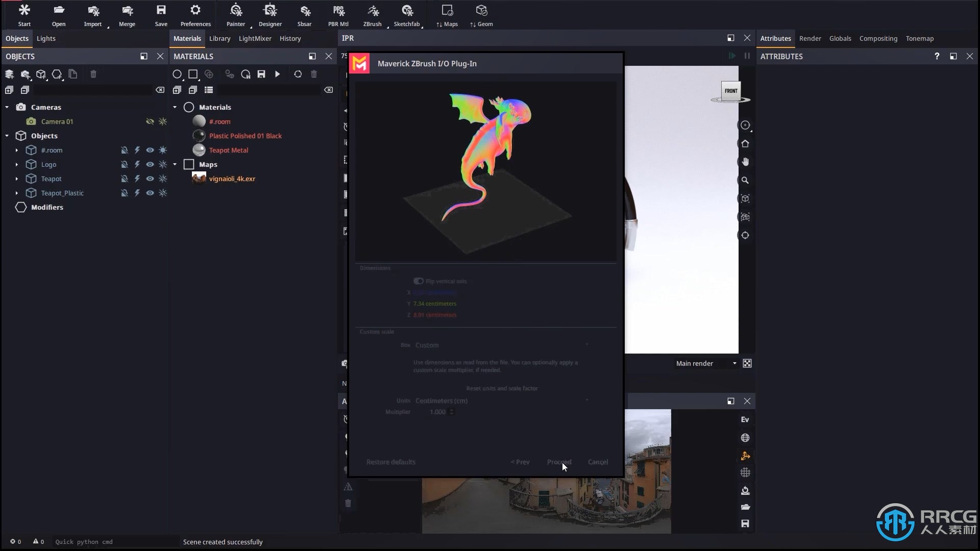This screenshot has width=980, height=551.
Task: Click the Ev icon in environment panel
Action: click(745, 419)
